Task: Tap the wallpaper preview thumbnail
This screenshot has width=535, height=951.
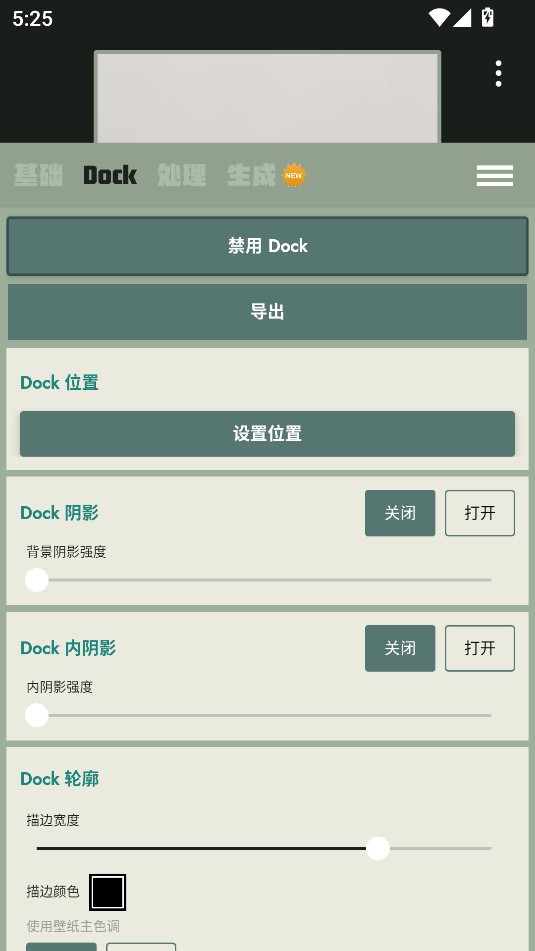Action: tap(268, 97)
